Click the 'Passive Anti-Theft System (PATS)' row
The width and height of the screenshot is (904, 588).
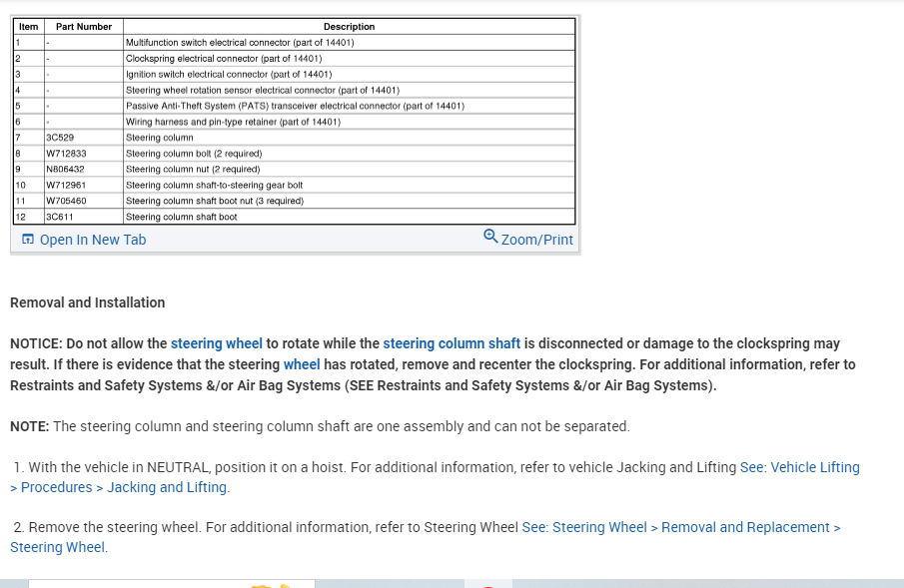pyautogui.click(x=295, y=106)
